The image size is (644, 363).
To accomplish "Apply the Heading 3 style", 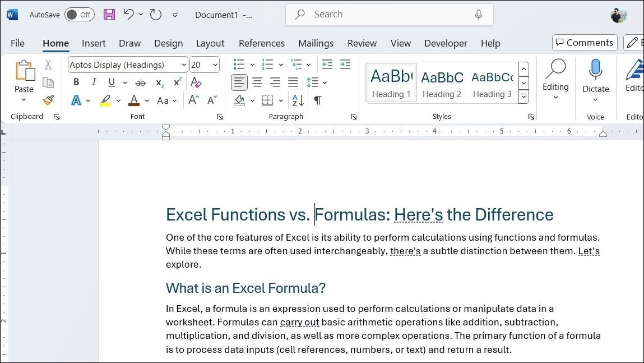I will pos(493,82).
